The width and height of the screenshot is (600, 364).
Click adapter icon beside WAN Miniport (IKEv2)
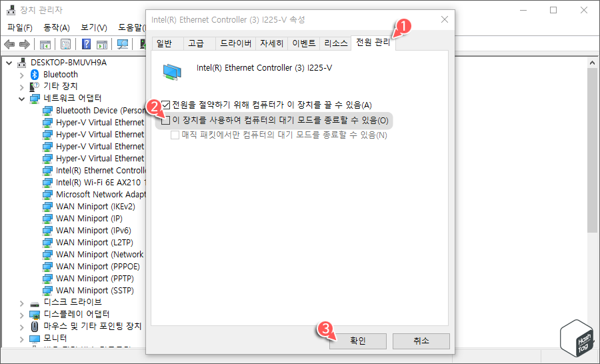pos(47,207)
